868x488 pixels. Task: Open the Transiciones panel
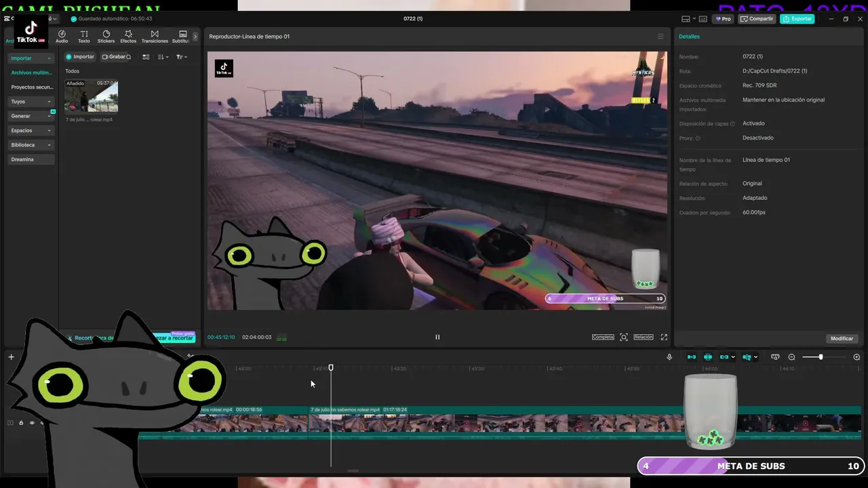(155, 37)
